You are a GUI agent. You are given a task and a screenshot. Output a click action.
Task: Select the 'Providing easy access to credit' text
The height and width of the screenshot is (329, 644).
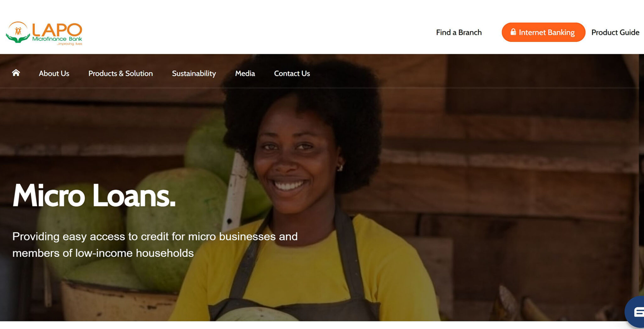tap(155, 245)
